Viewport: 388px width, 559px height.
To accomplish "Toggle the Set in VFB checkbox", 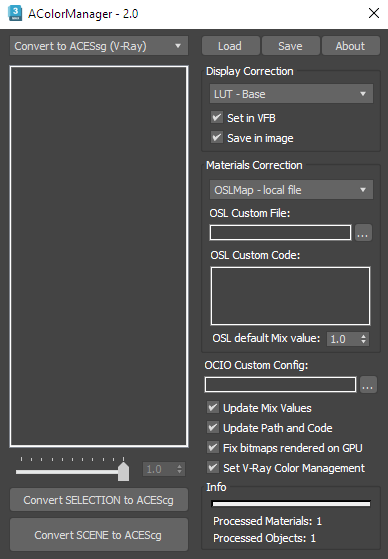I will click(x=217, y=117).
